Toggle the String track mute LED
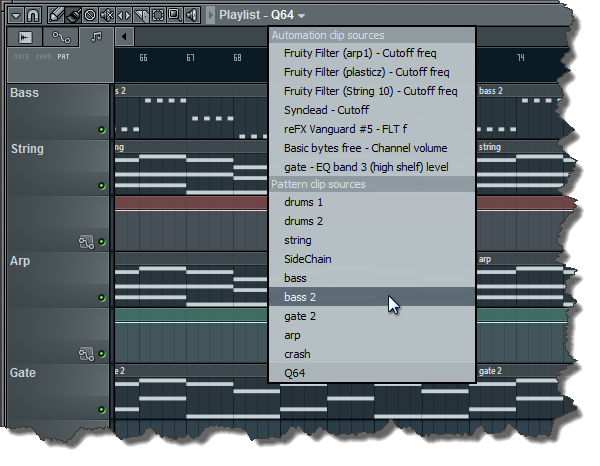Screen dimensions: 600x466 101,186
